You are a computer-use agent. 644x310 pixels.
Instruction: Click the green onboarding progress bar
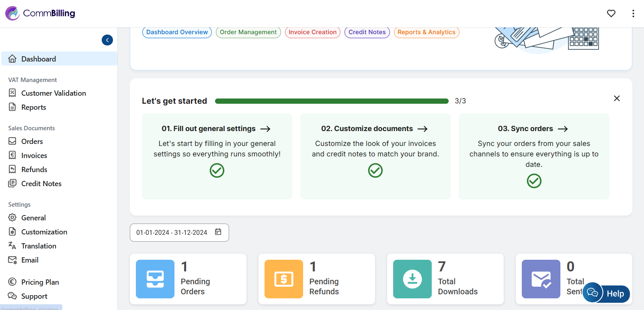tap(332, 101)
